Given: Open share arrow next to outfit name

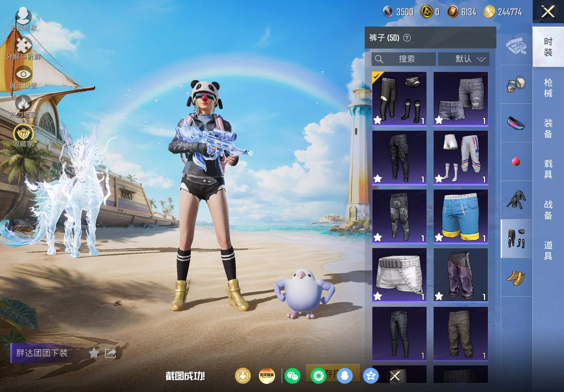Looking at the screenshot, I should pyautogui.click(x=110, y=353).
